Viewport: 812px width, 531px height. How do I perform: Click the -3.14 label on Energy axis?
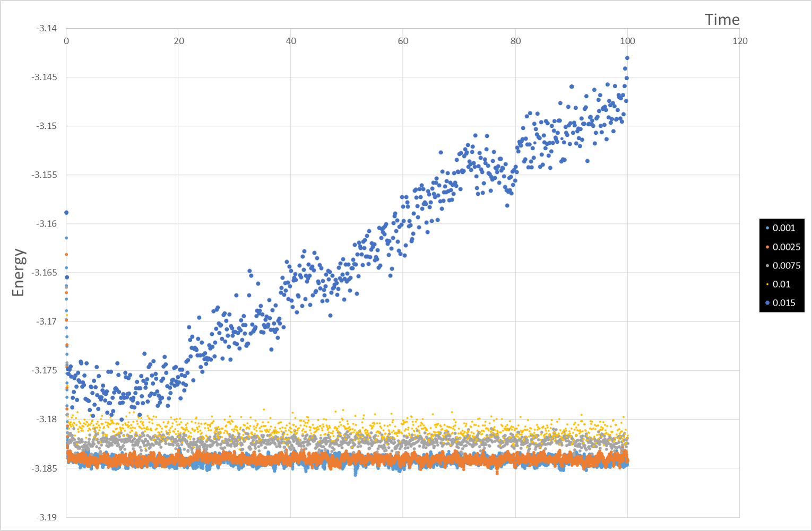tap(46, 28)
